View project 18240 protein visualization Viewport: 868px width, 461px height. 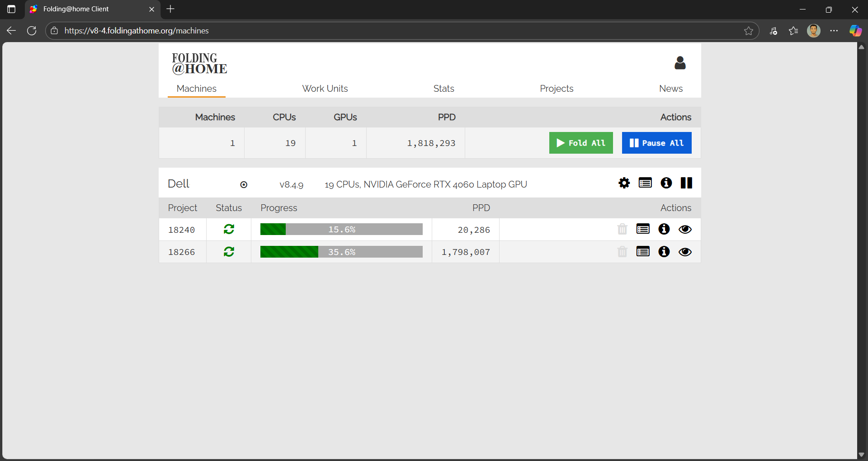point(685,229)
